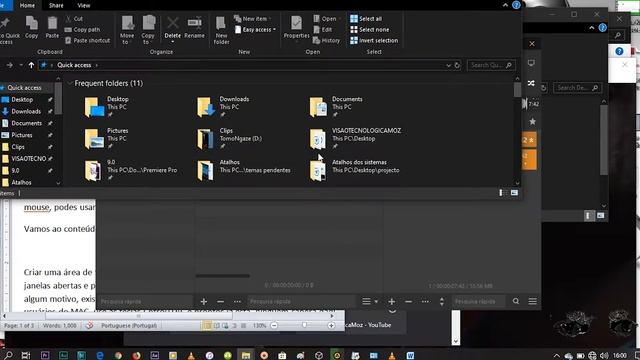This screenshot has height=360, width=640.
Task: Open the Downloads folder icon in Frequent folders
Action: 206,107
